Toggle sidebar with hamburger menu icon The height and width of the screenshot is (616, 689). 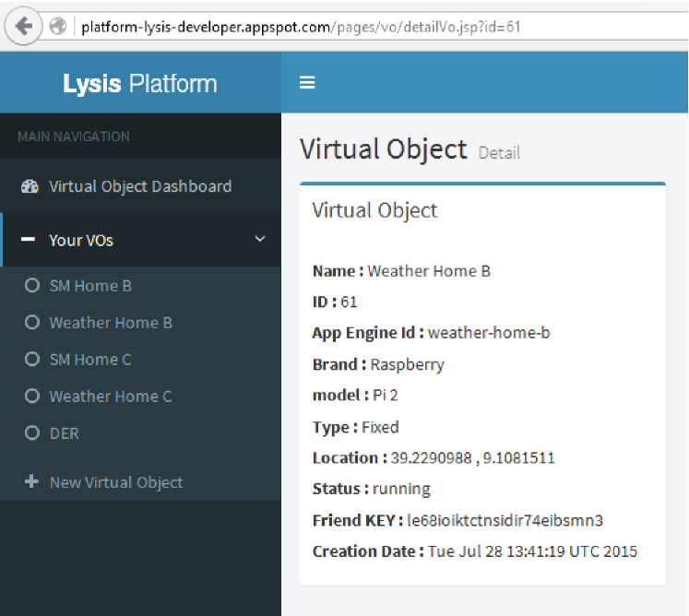tap(308, 82)
